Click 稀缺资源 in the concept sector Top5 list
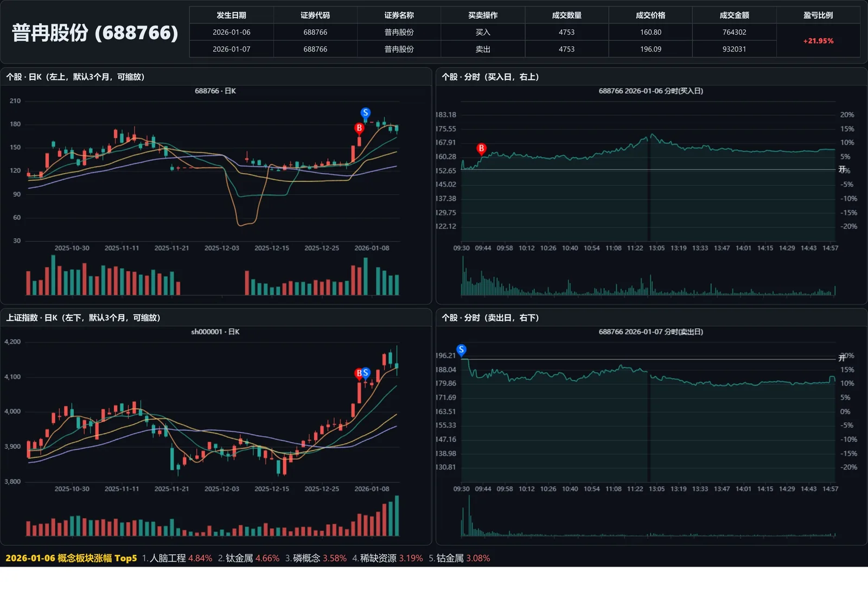The height and width of the screenshot is (597, 868). [378, 558]
